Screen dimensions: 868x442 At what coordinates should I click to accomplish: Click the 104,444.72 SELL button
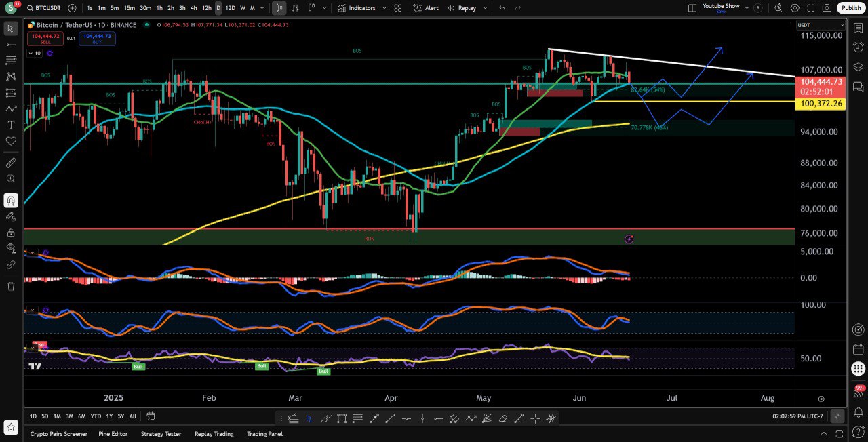pos(45,39)
